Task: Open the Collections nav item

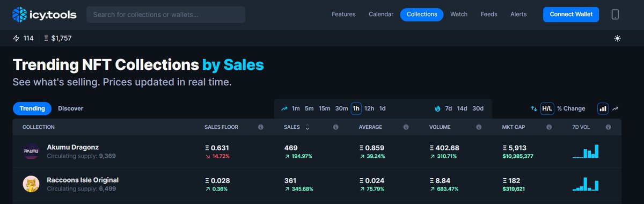Action: [422, 14]
